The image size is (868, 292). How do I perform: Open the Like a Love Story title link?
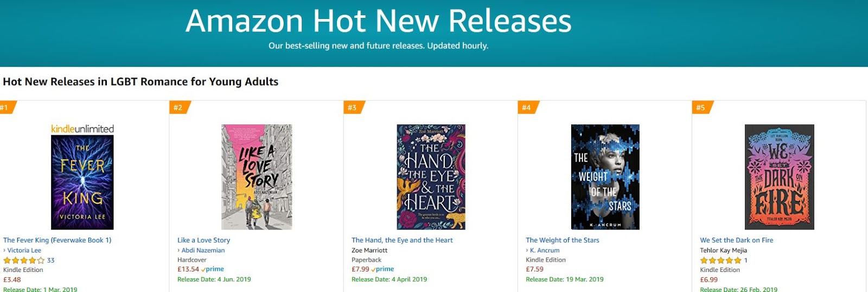[204, 240]
